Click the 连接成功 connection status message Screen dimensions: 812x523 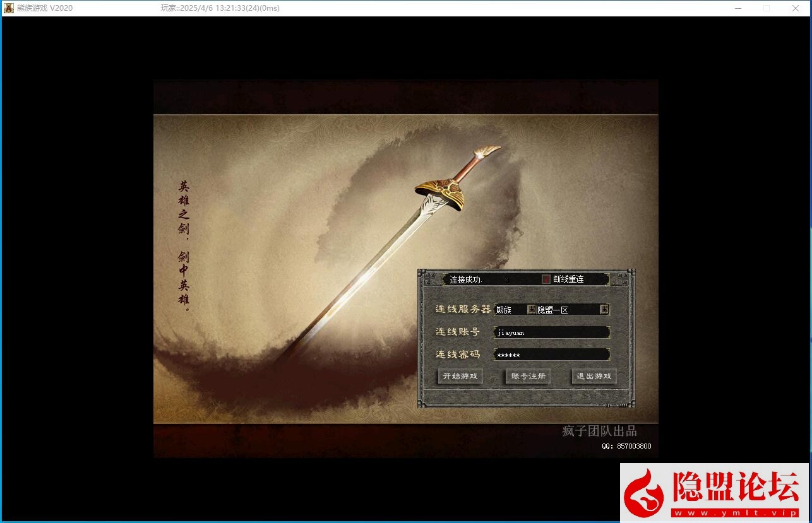(465, 279)
